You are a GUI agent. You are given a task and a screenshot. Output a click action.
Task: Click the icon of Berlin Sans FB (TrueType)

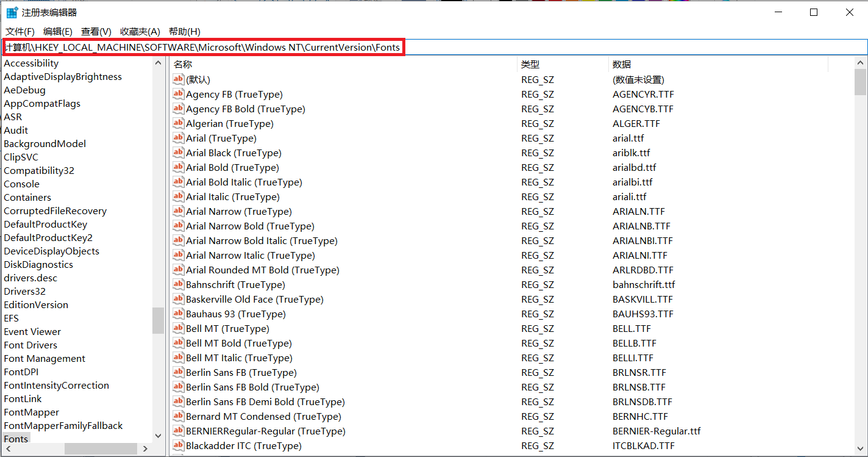coord(178,372)
